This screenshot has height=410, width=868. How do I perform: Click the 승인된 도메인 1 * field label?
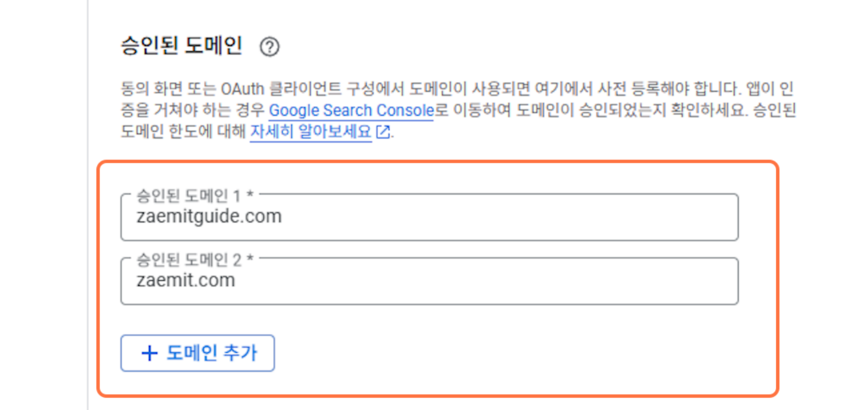pyautogui.click(x=195, y=195)
